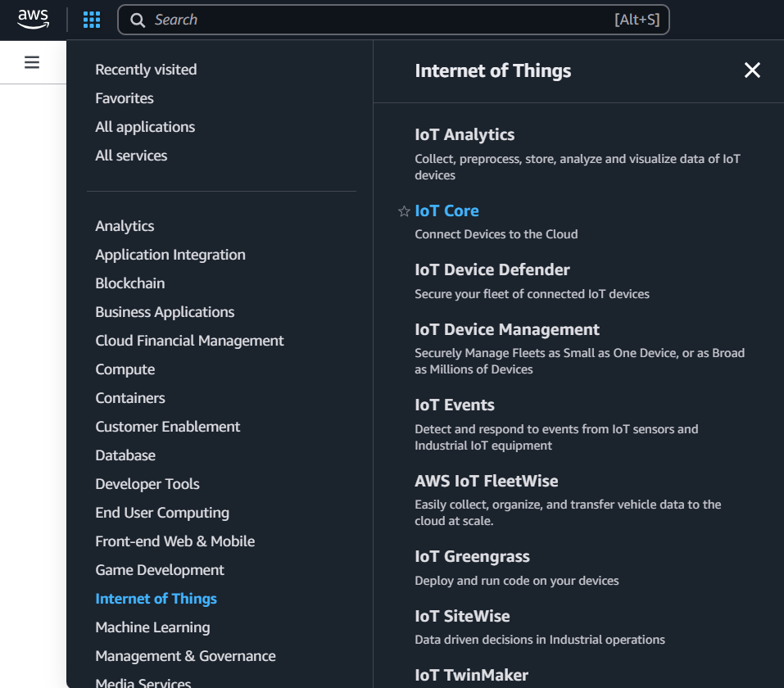The width and height of the screenshot is (784, 688).
Task: Close the services menu panel
Action: click(752, 70)
